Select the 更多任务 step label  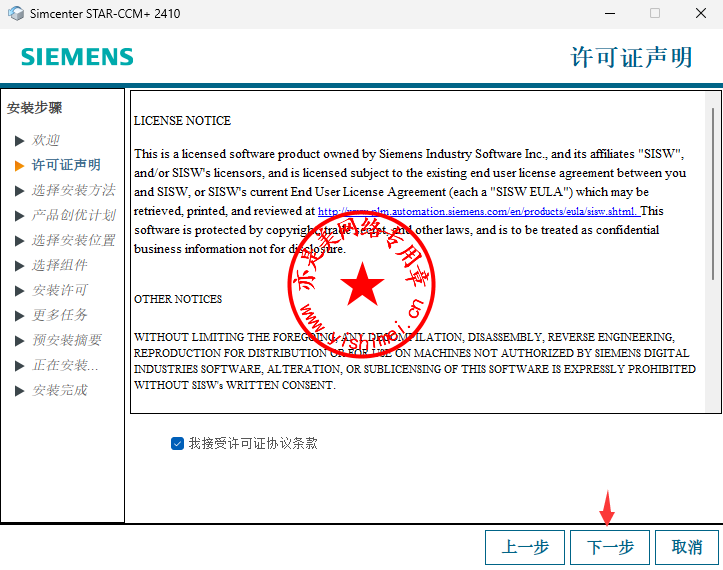(59, 315)
